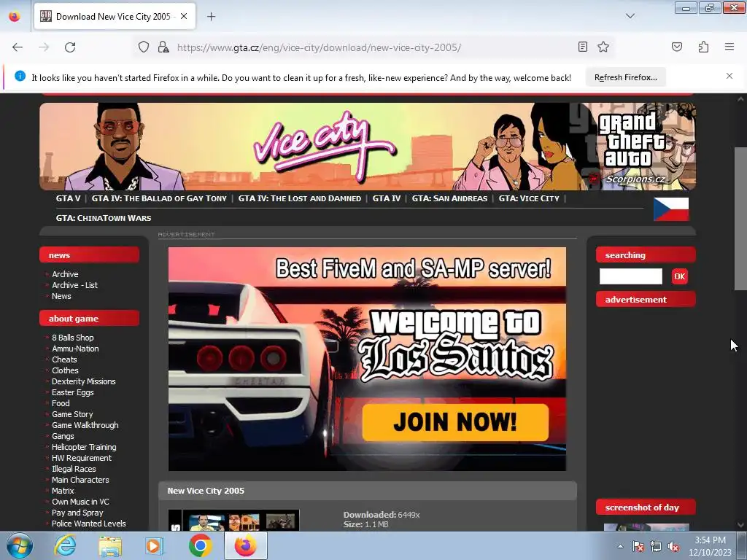
Task: Open the GTA V menu item
Action: [x=68, y=198]
